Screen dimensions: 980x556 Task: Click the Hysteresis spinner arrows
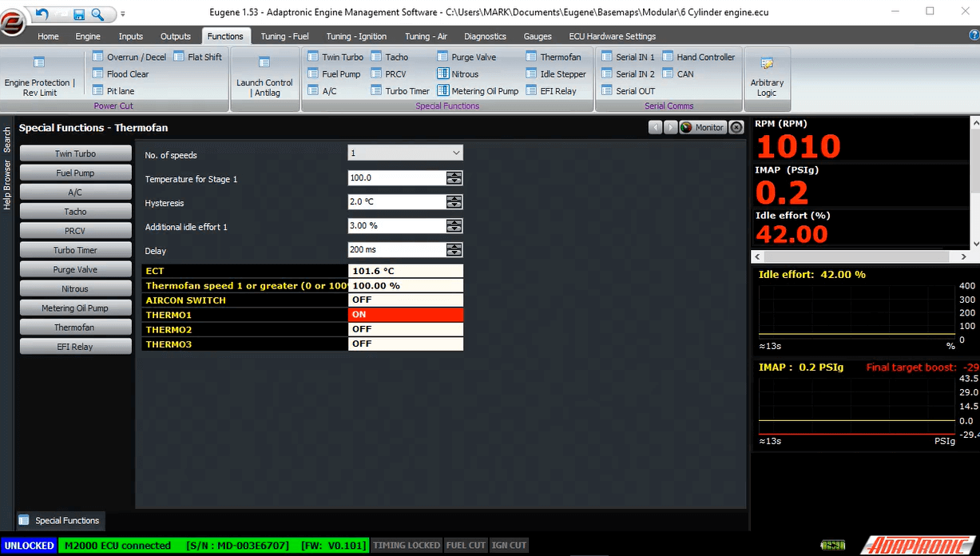pyautogui.click(x=454, y=202)
